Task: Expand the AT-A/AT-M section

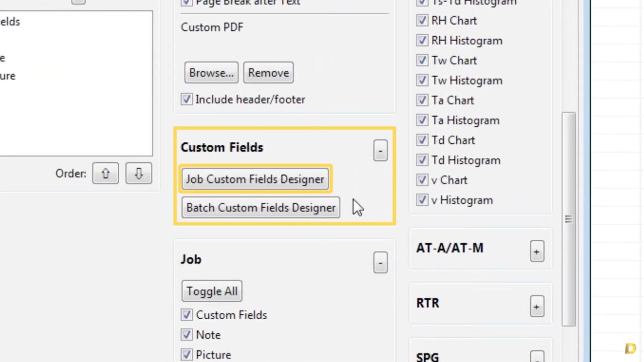Action: click(536, 251)
